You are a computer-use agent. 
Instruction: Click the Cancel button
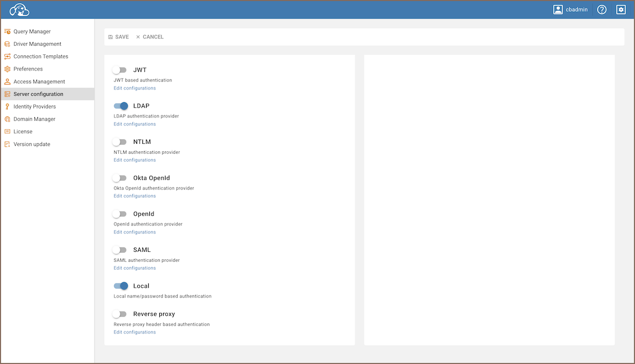coord(150,37)
